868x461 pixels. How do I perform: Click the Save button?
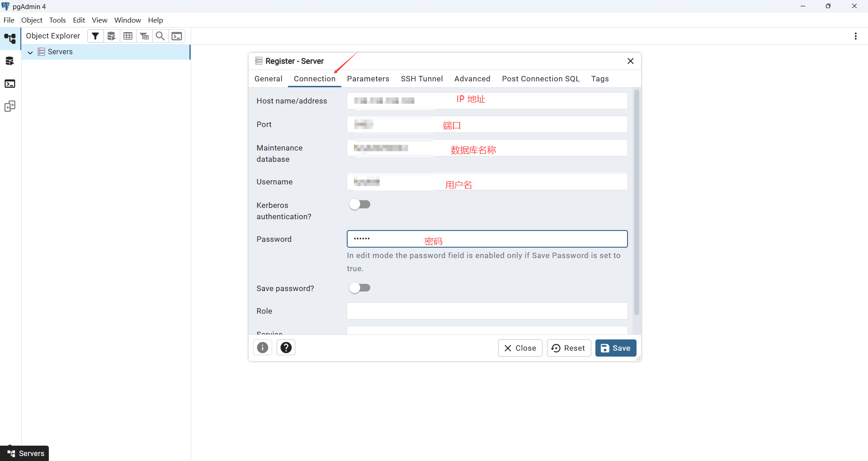pyautogui.click(x=616, y=348)
